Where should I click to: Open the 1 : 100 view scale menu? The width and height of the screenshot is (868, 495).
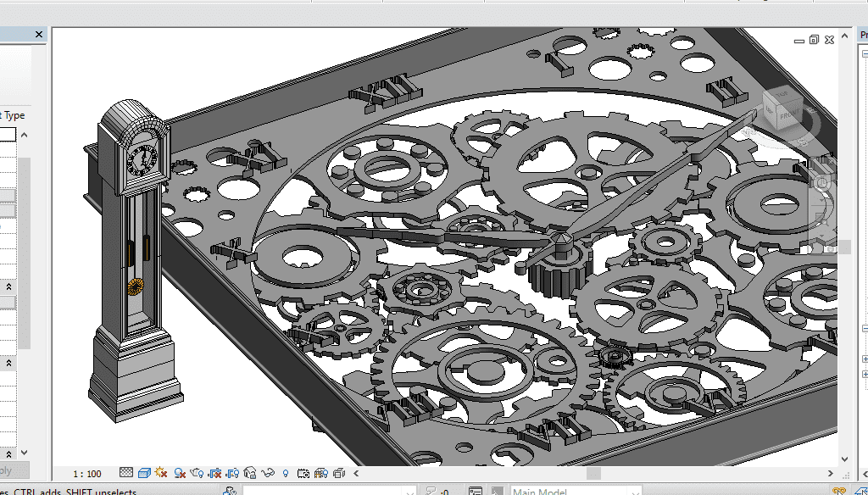point(86,474)
